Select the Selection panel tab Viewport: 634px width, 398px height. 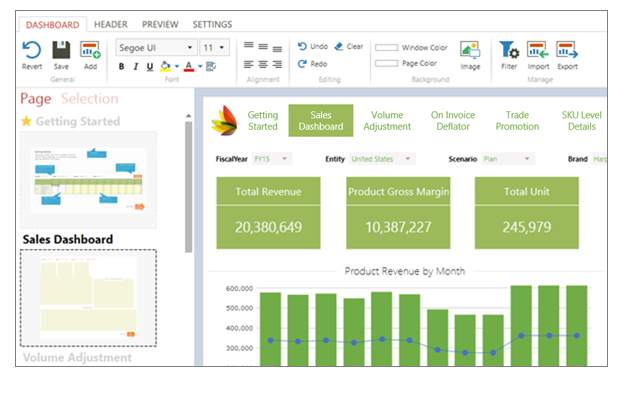[90, 99]
